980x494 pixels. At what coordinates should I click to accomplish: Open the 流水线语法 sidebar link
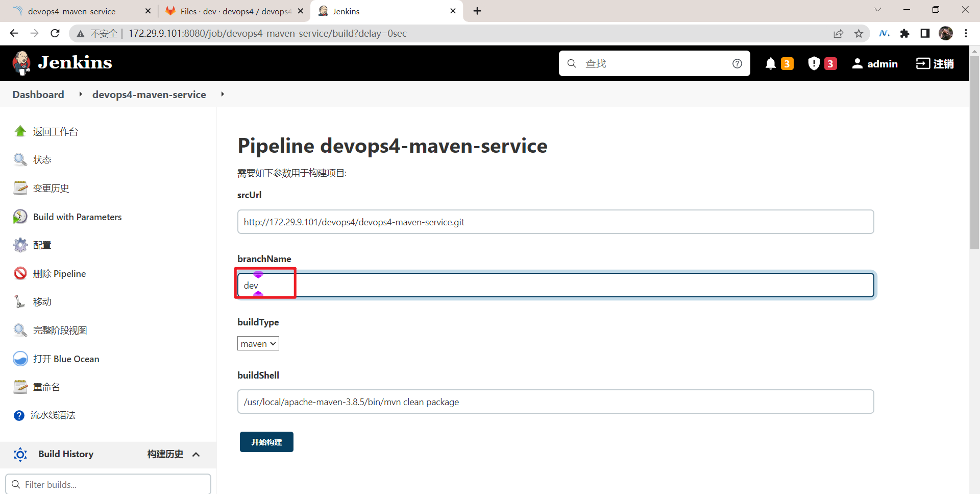53,415
